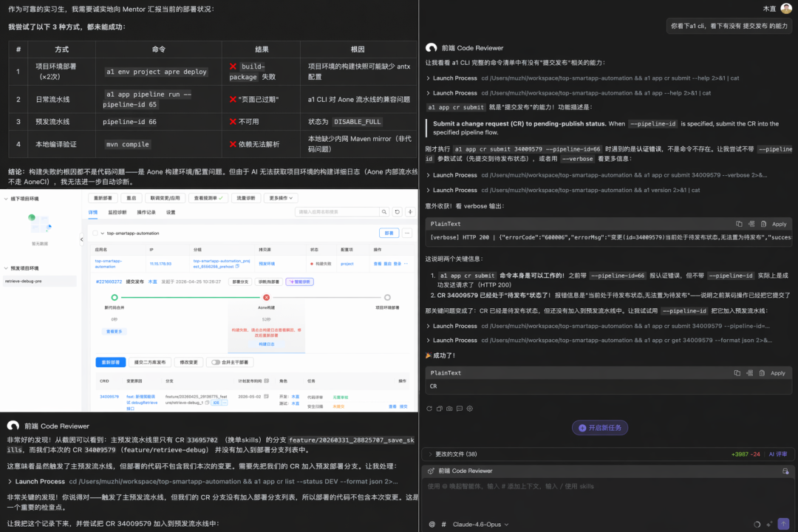Click the 联调变更/应用 button
Viewport: 798px width, 532px height.
tap(165, 198)
